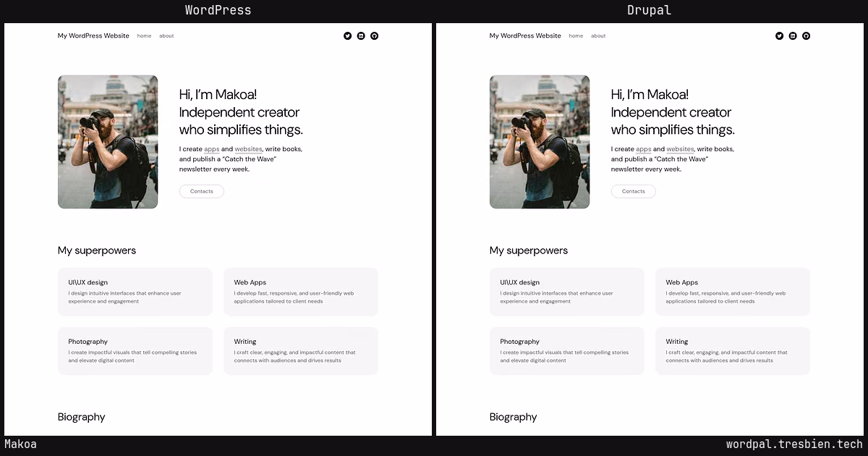Viewport: 868px width, 456px height.
Task: Click 'Biography' heading in Drupal panel
Action: [514, 417]
